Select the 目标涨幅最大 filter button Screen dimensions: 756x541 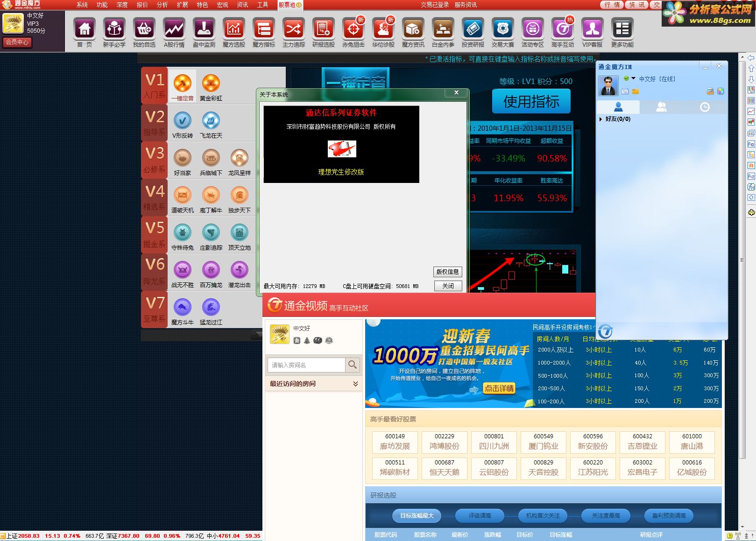click(417, 515)
